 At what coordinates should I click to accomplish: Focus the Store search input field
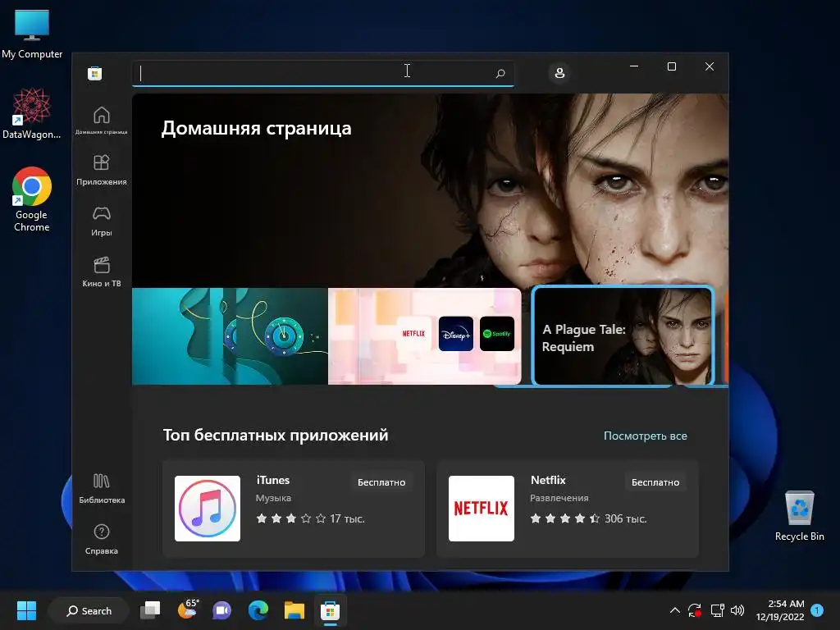(x=323, y=73)
